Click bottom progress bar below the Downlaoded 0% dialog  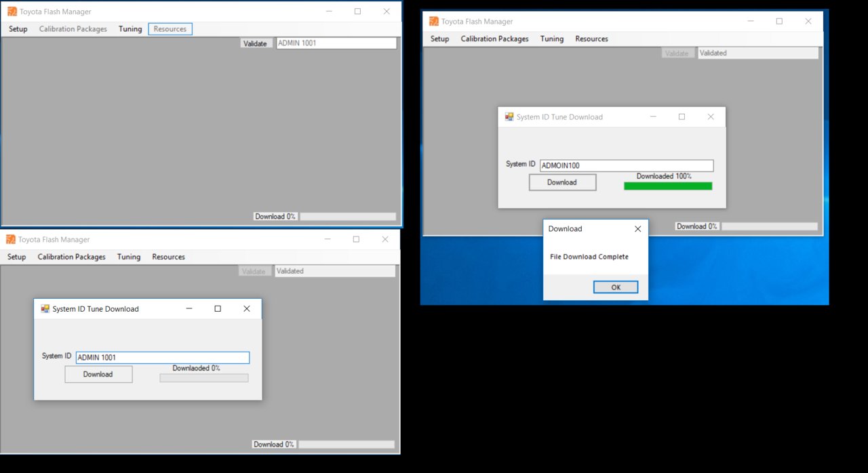347,445
